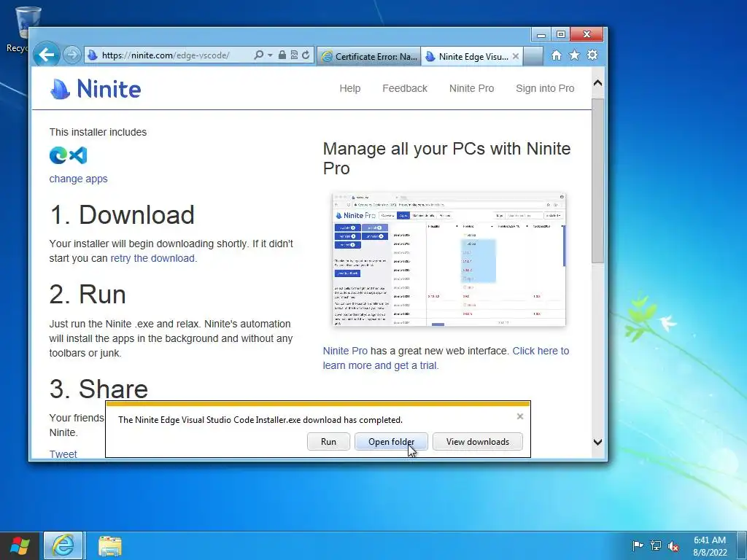
Task: Click the Ninite logo
Action: [x=96, y=88]
